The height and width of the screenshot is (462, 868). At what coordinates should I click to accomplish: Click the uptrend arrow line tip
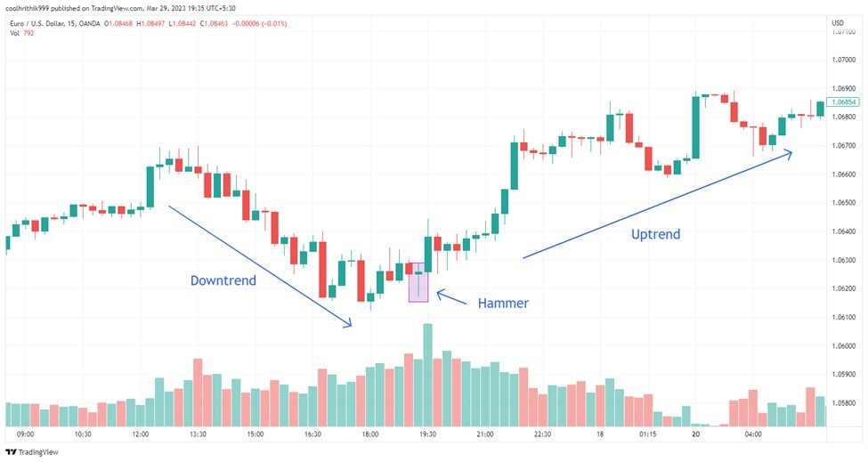click(x=788, y=153)
